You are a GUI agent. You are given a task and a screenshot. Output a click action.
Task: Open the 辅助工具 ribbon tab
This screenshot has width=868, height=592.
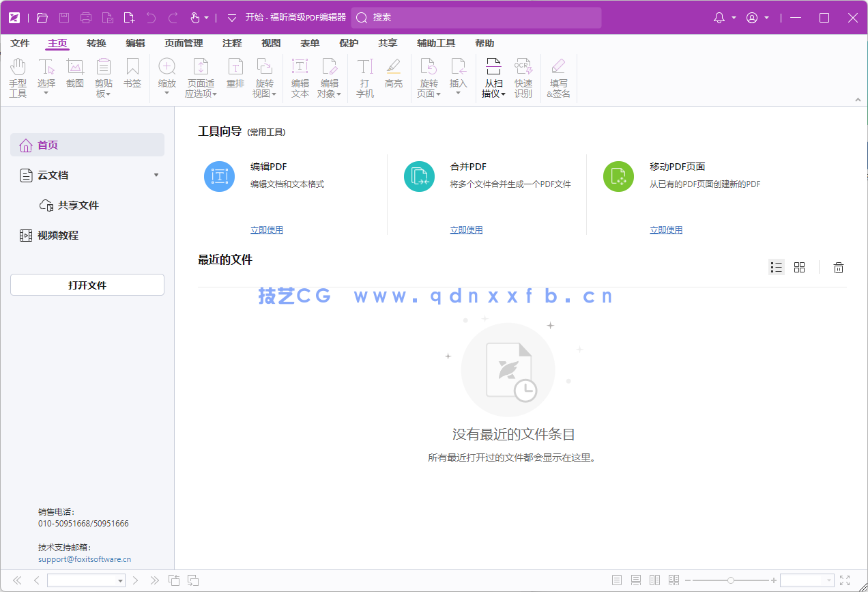coord(436,43)
